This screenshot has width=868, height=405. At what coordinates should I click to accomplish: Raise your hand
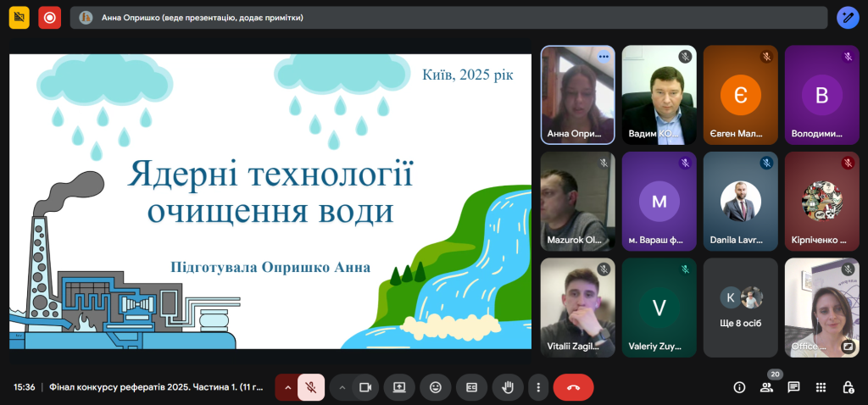(508, 387)
